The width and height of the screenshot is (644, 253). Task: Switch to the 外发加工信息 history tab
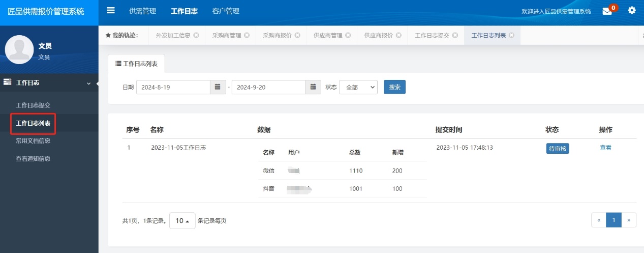pos(173,35)
